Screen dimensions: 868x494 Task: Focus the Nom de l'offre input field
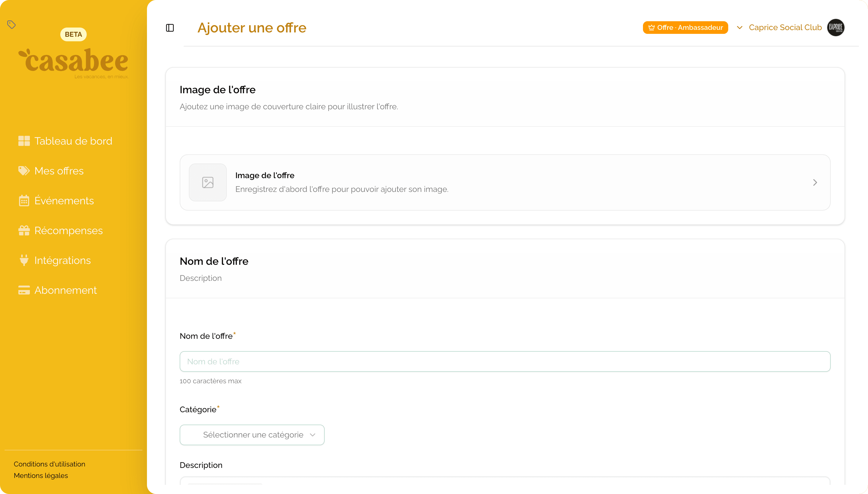click(x=505, y=361)
